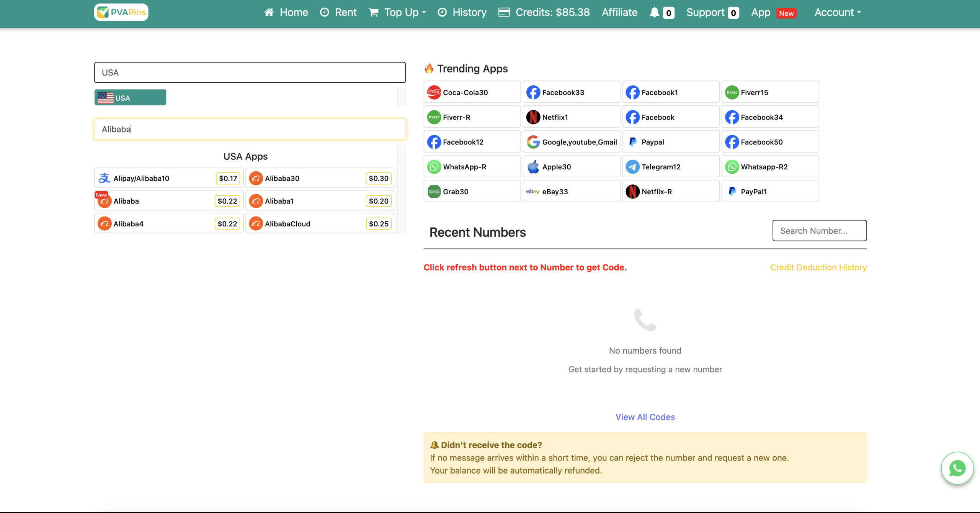Click the floating WhatsApp chat icon

click(x=957, y=468)
